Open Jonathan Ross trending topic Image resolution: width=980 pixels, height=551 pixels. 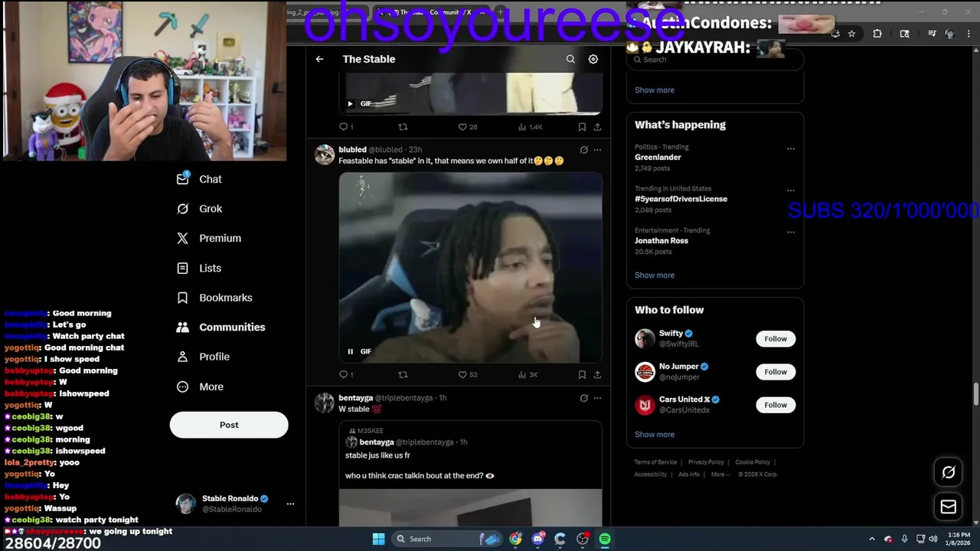point(661,240)
